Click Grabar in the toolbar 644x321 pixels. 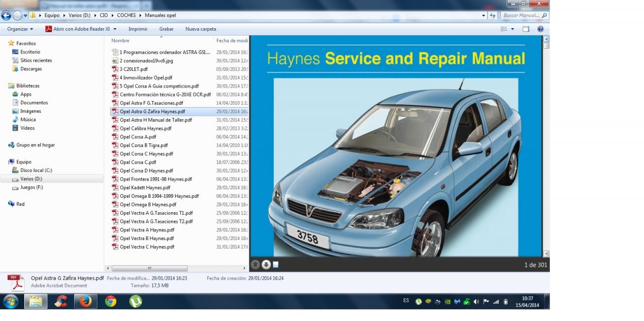(166, 29)
